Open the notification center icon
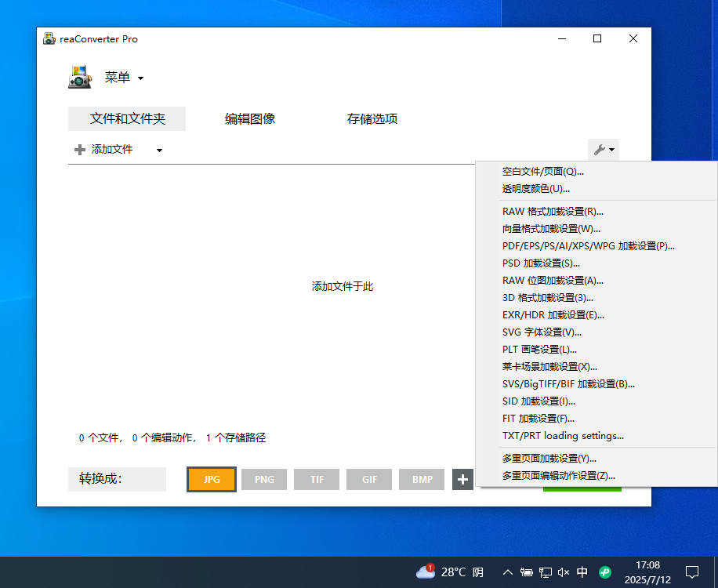 [692, 572]
